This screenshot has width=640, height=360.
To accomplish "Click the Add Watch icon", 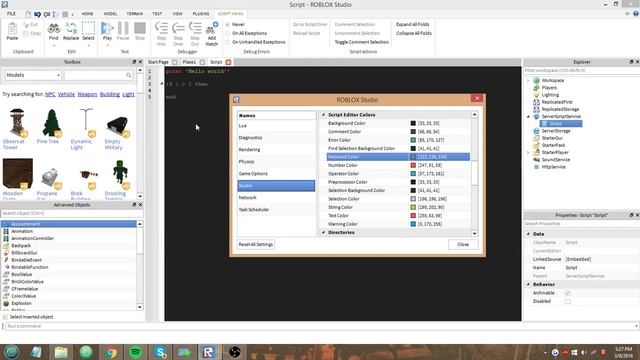I will [x=211, y=29].
